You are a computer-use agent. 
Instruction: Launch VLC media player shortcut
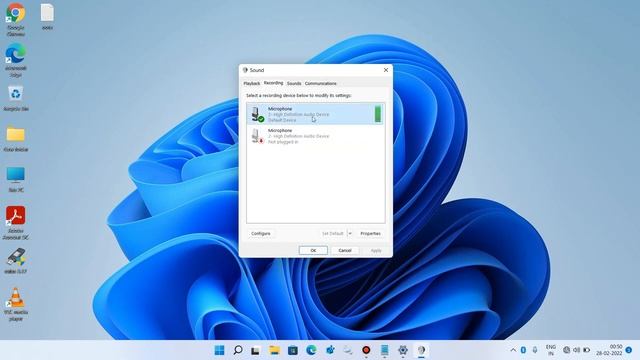pyautogui.click(x=16, y=304)
